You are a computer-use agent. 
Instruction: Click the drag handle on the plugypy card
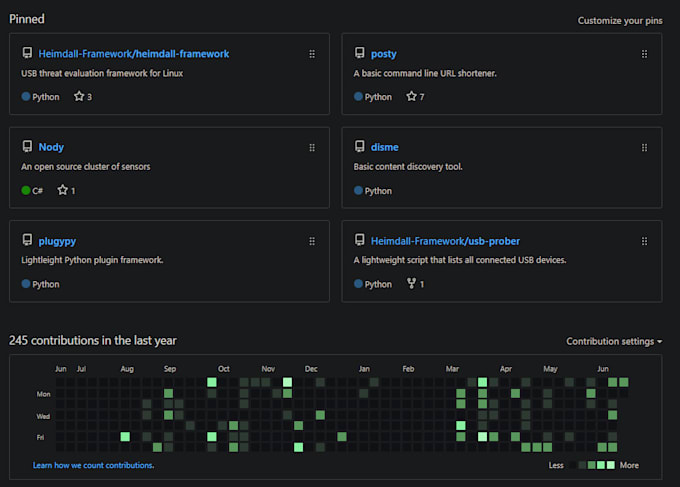(312, 241)
